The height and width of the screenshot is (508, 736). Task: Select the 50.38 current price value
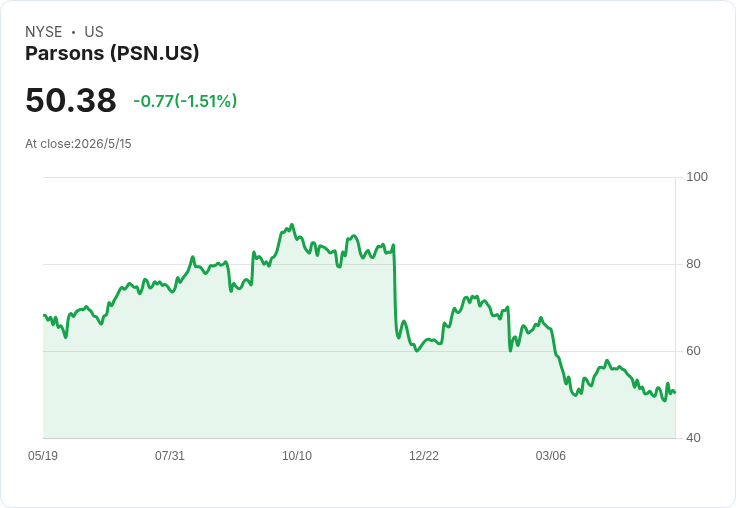tap(71, 100)
